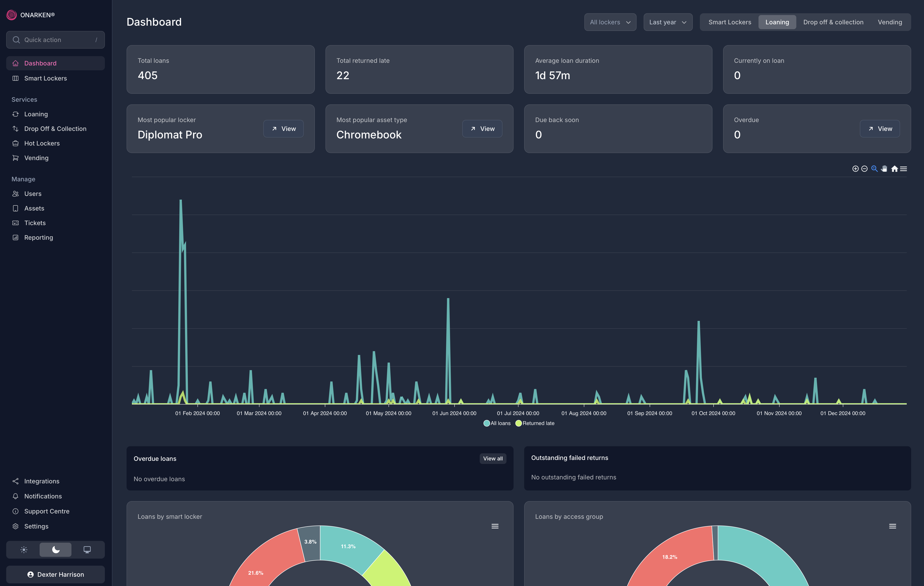
Task: Click the Loaning cycle icon in Services
Action: pyautogui.click(x=15, y=114)
